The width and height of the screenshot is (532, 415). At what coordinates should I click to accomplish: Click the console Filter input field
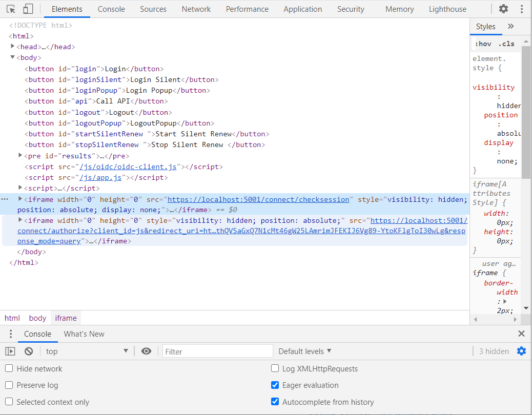[217, 351]
